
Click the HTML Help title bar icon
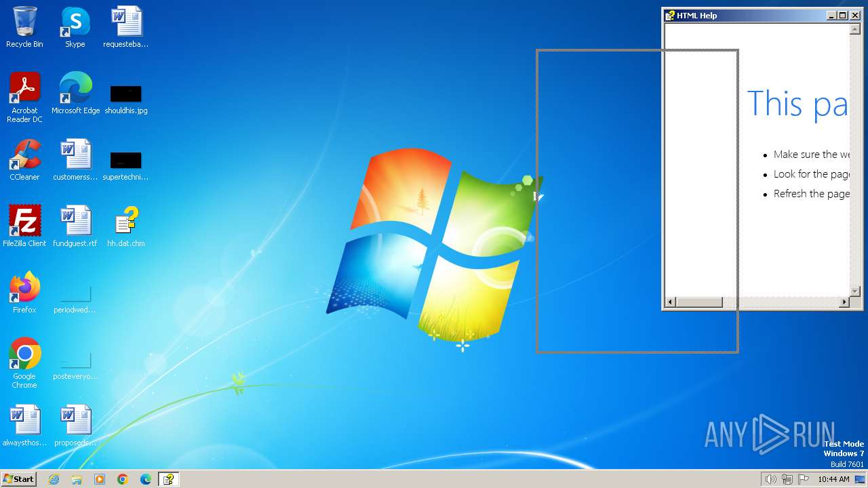click(x=670, y=16)
